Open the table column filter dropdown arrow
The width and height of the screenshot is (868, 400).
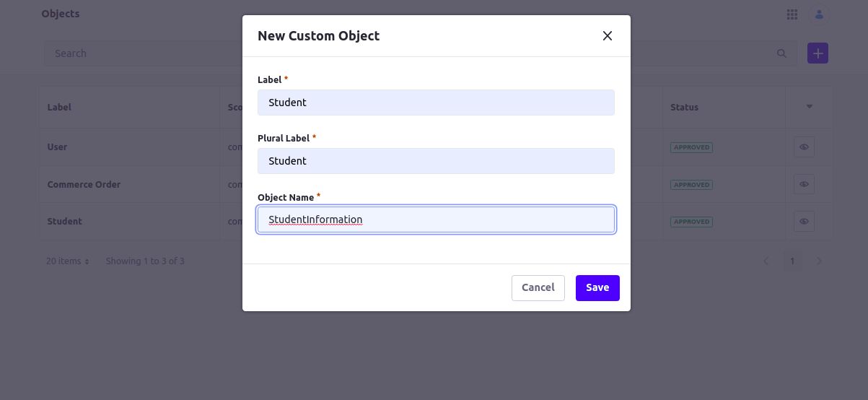[809, 107]
